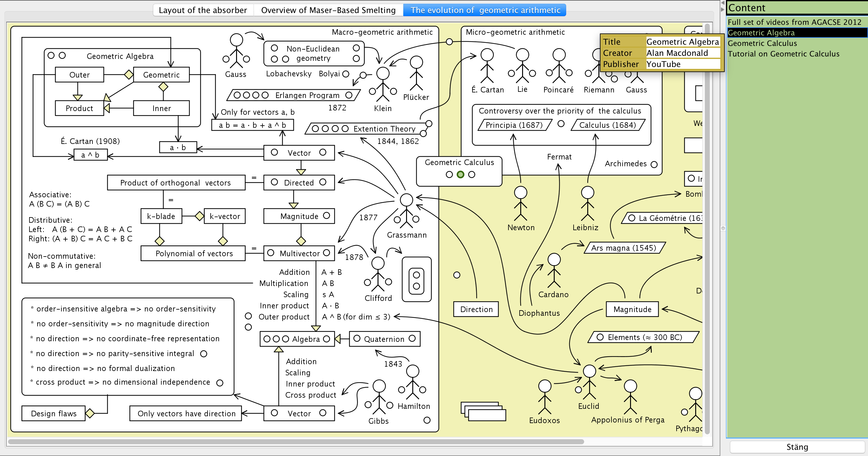Click the split-pane divider handle dot
The height and width of the screenshot is (456, 868).
point(723,228)
